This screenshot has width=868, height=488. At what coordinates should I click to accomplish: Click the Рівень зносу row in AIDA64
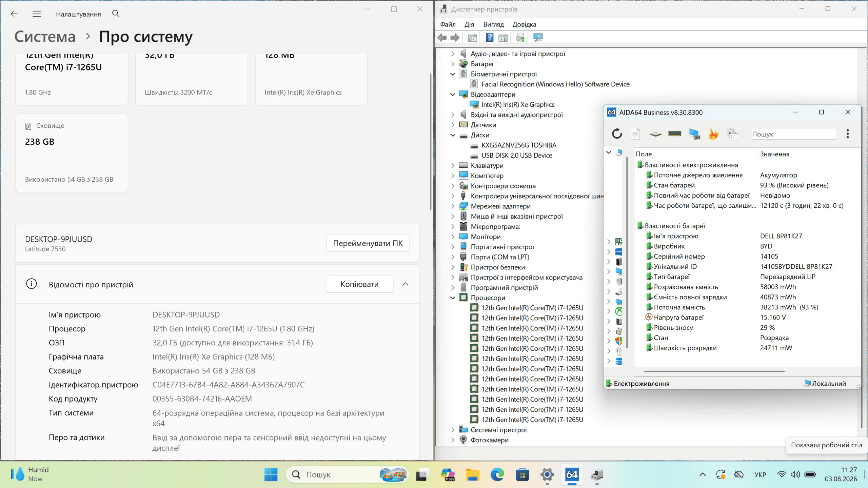tap(747, 327)
